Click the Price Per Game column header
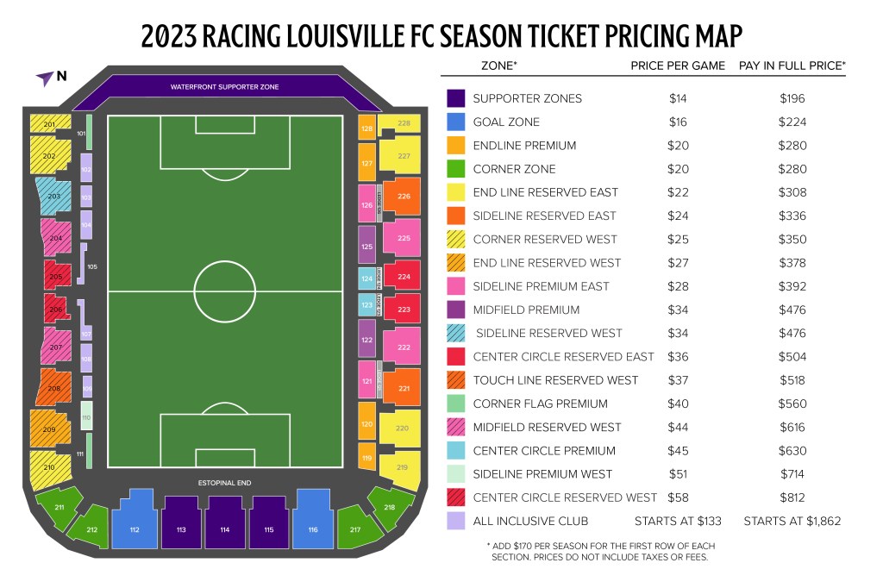883x588 pixels. tap(678, 66)
